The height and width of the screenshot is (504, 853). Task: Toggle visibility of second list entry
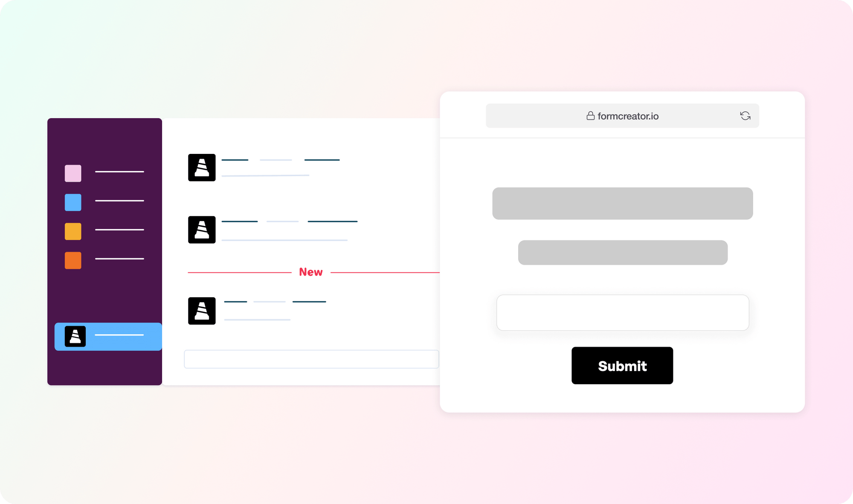[x=73, y=201]
